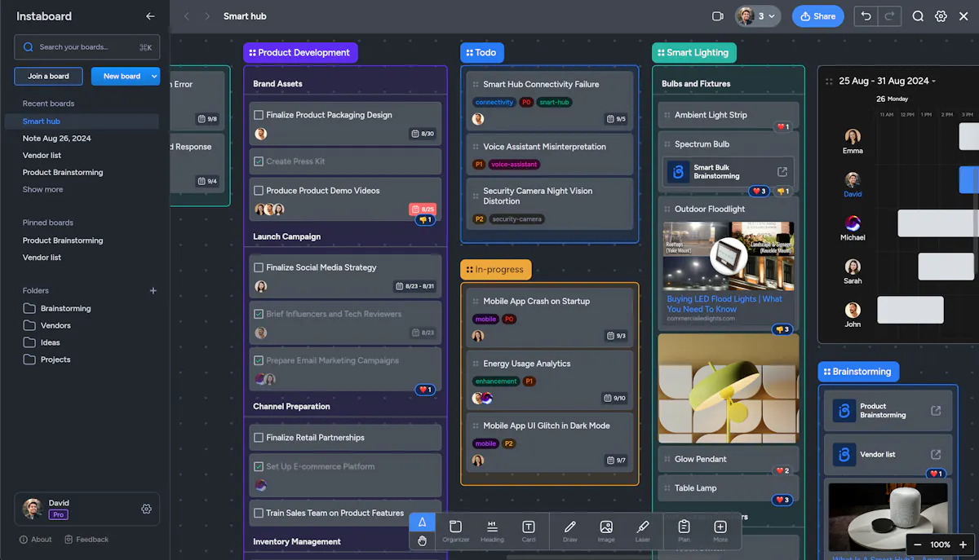
Task: Choose the Organizer tool
Action: click(x=456, y=531)
